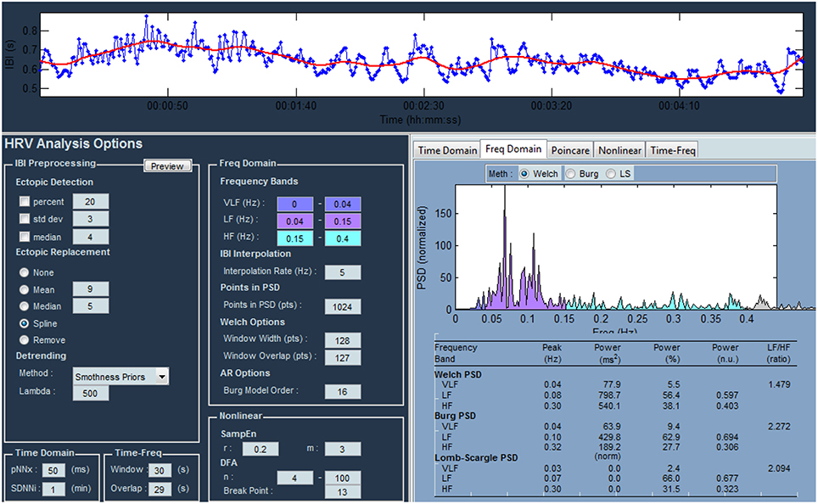This screenshot has height=504, width=818.
Task: Click the Welch PSD row heading
Action: coord(458,374)
